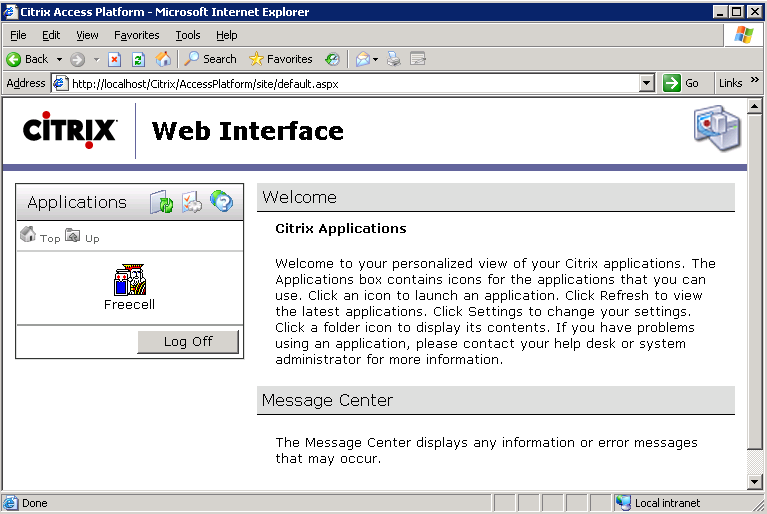Open the Mail dropdown arrow
Screen dimensions: 767x514
tap(376, 60)
